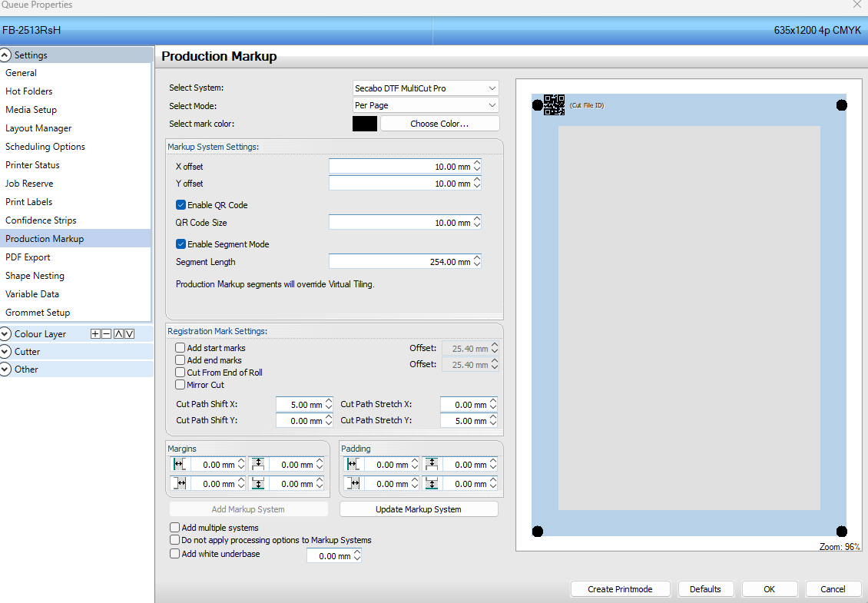Move Colour Layer down with the down-arrow icon
Image resolution: width=868 pixels, height=603 pixels.
coord(128,333)
